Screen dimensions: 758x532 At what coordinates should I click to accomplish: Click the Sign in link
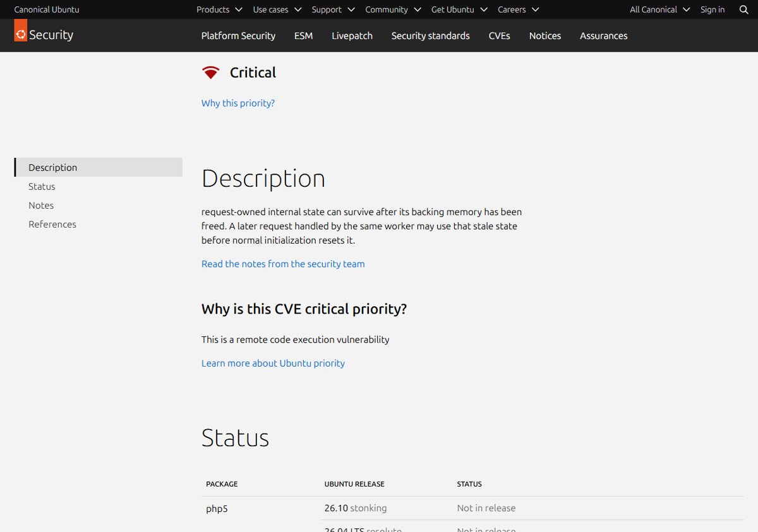[713, 9]
